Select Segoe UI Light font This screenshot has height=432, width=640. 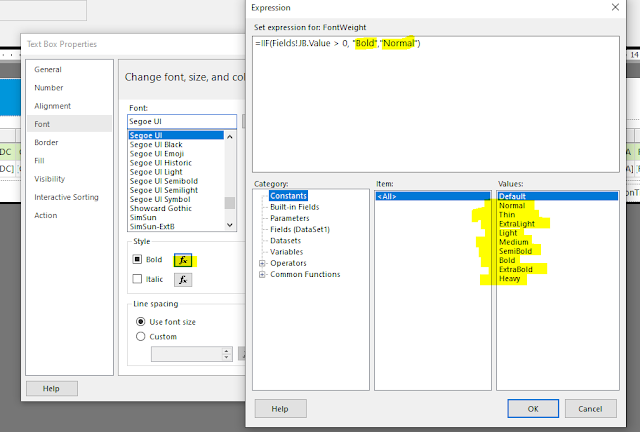(x=156, y=172)
